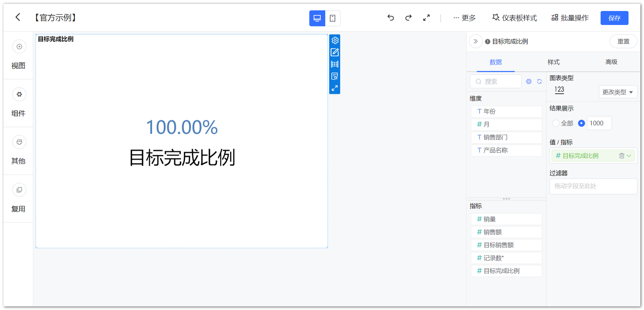This screenshot has height=310, width=644.
Task: Click the refresh fields icon beside search
Action: coord(539,81)
